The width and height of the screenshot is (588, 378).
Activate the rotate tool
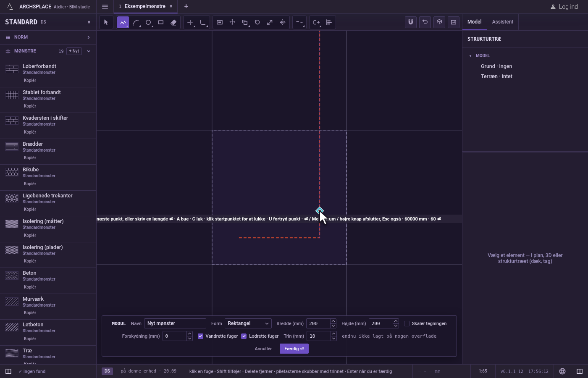click(257, 22)
